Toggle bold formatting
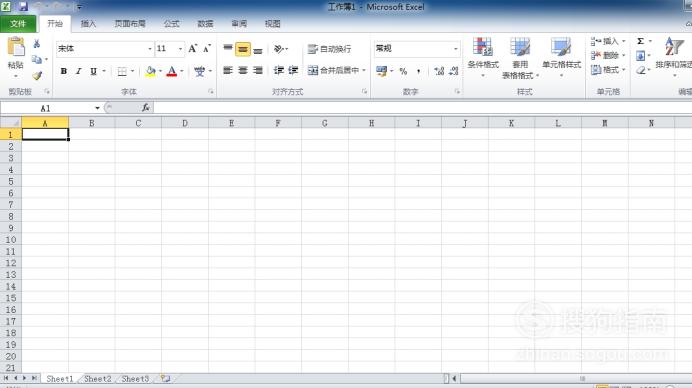692x388 pixels. pyautogui.click(x=64, y=71)
